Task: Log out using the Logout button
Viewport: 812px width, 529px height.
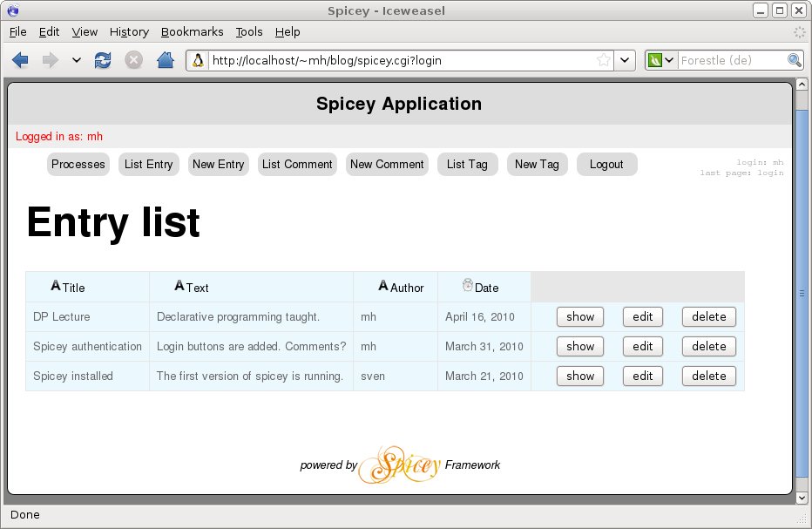Action: [606, 164]
